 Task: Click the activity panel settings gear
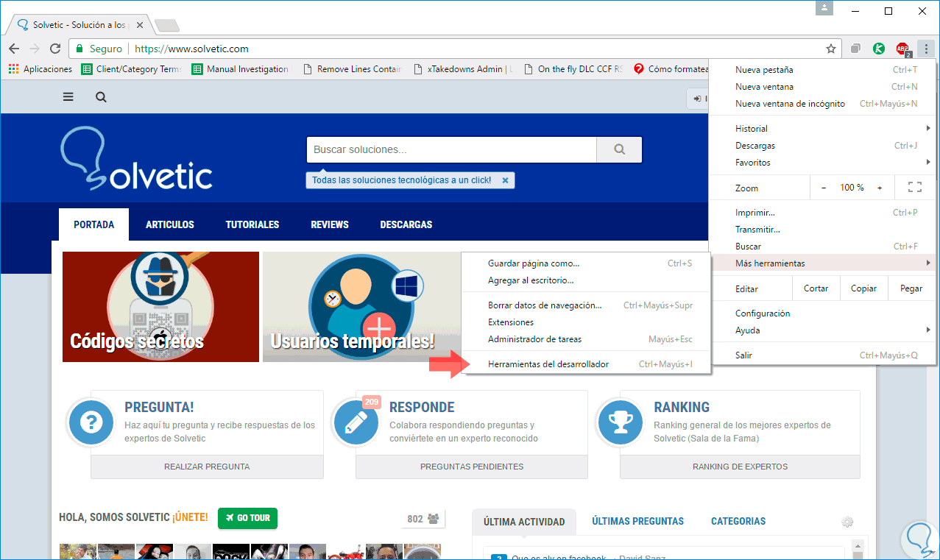[x=847, y=522]
